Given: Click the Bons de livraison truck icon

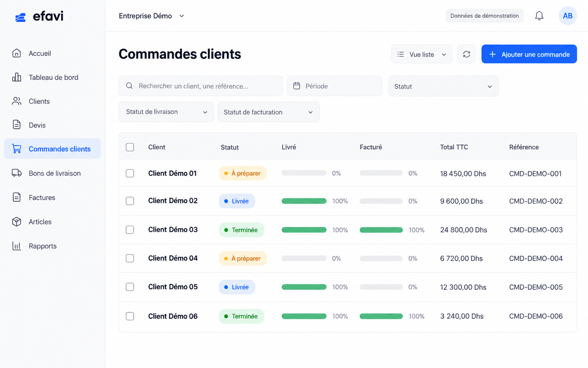Looking at the screenshot, I should click(16, 173).
